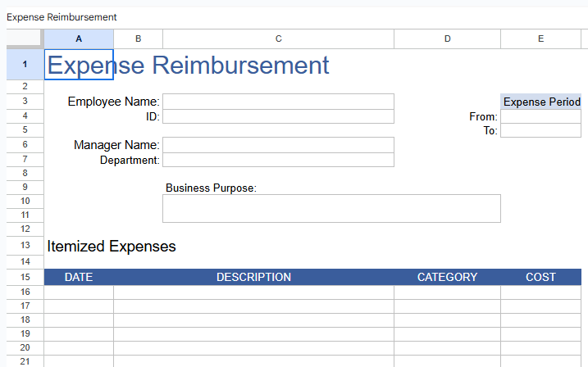
Task: Click the Manager Name input cell
Action: [x=278, y=145]
